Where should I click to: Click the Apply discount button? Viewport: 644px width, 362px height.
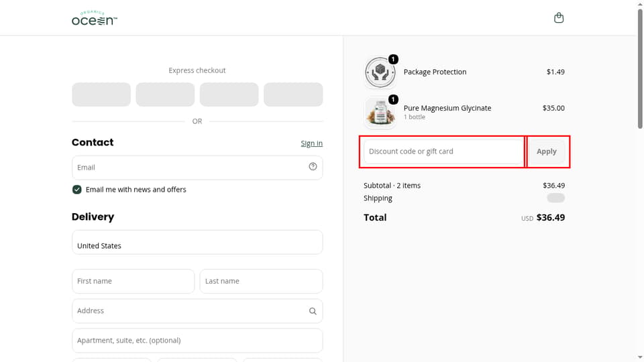point(547,152)
